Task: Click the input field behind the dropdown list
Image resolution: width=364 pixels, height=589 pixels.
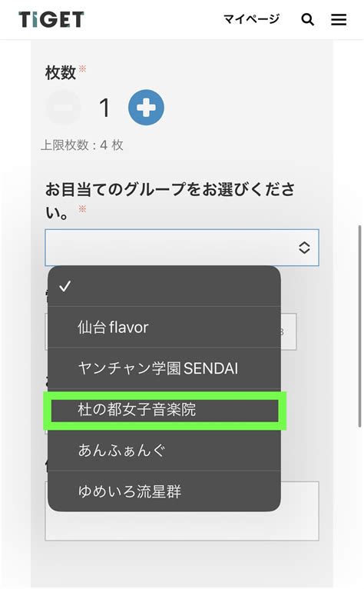Action: coord(289,331)
